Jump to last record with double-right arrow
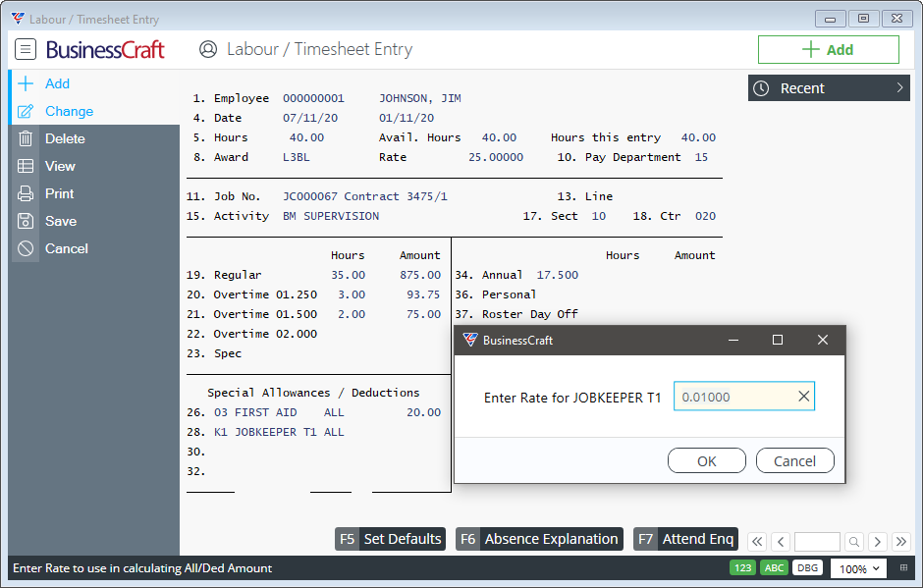 tap(901, 542)
